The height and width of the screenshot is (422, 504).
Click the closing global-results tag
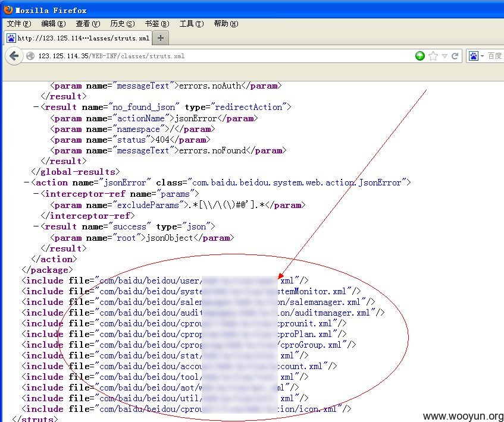click(x=76, y=172)
